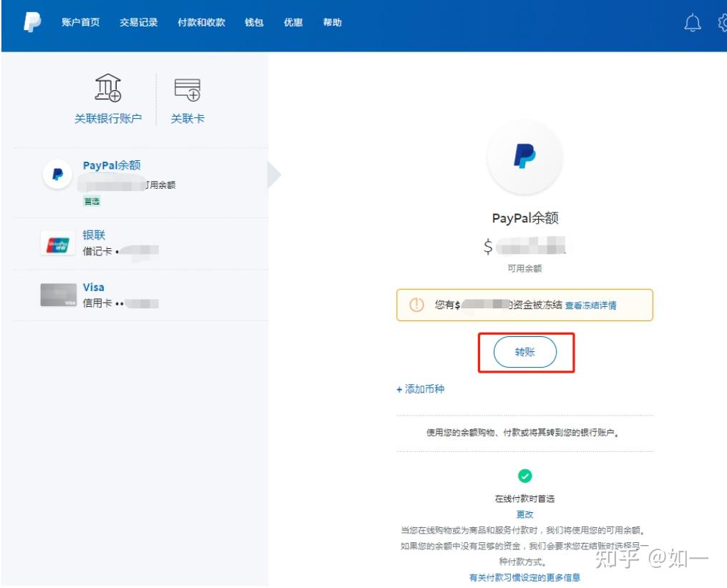Viewport: 727px width, 588px height.
Task: Click PayPal logo beside PayPal余额 in sidebar
Action: coord(57,175)
